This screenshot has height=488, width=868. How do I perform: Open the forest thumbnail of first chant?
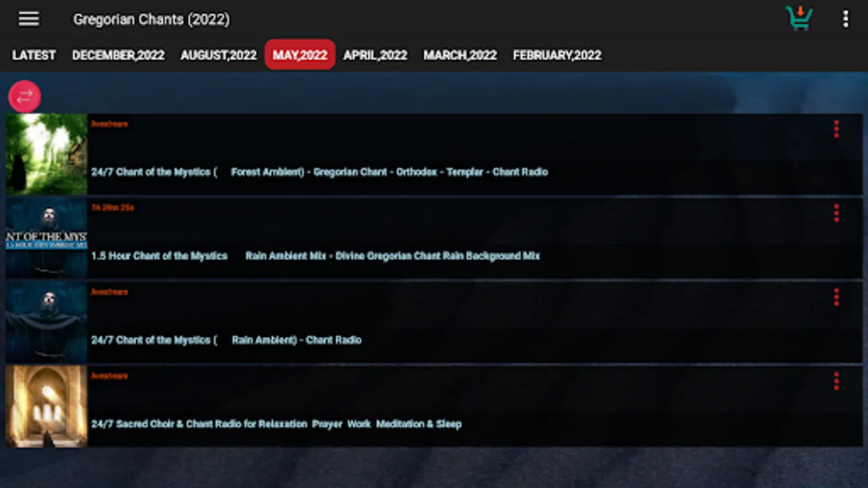coord(47,154)
